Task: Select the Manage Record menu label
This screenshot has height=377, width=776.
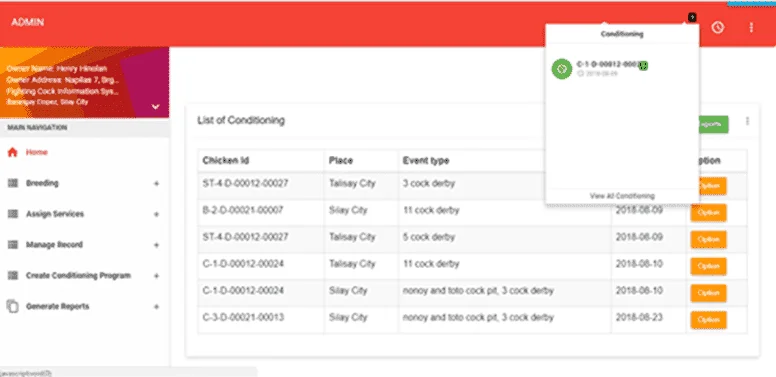Action: coord(54,244)
